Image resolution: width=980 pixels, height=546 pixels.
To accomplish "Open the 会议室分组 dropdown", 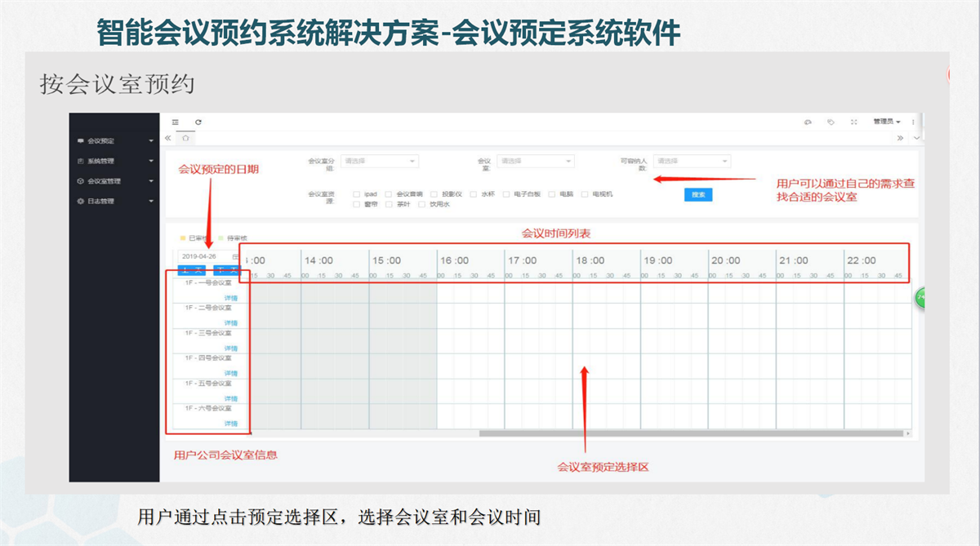I will (x=380, y=162).
